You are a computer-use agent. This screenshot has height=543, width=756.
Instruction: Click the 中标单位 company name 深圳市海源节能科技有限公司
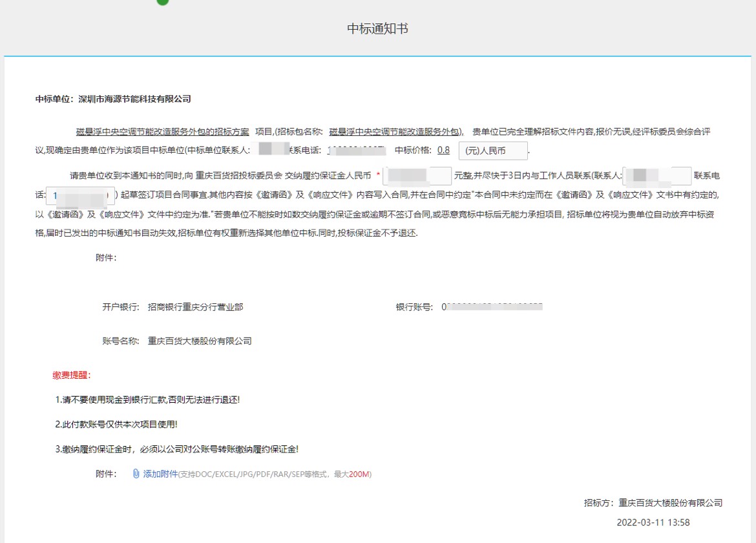134,99
